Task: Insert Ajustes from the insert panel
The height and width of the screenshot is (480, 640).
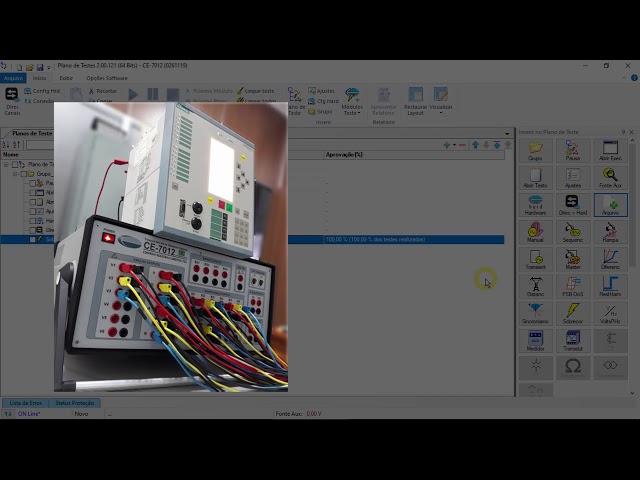Action: [x=573, y=178]
